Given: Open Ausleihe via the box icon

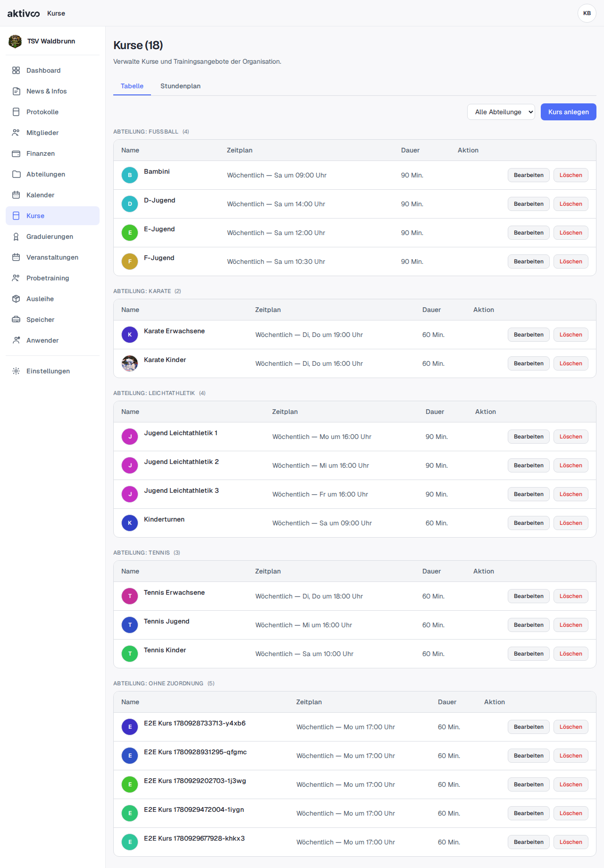Looking at the screenshot, I should point(16,299).
